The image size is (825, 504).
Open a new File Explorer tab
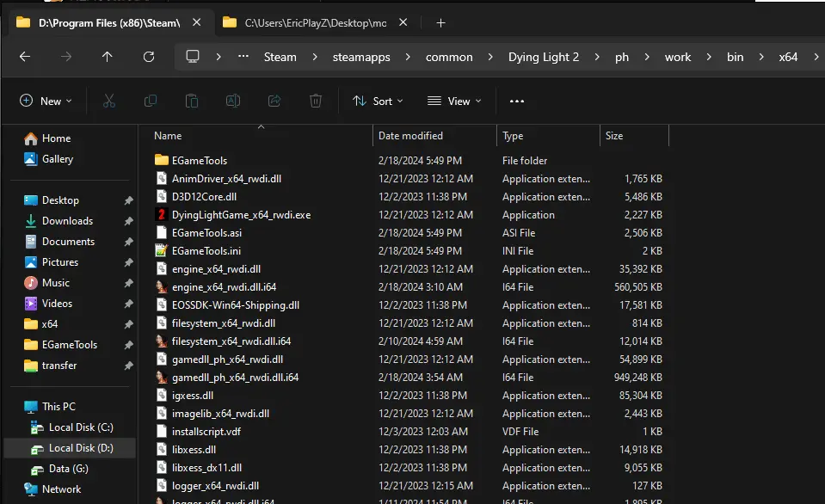coord(441,23)
